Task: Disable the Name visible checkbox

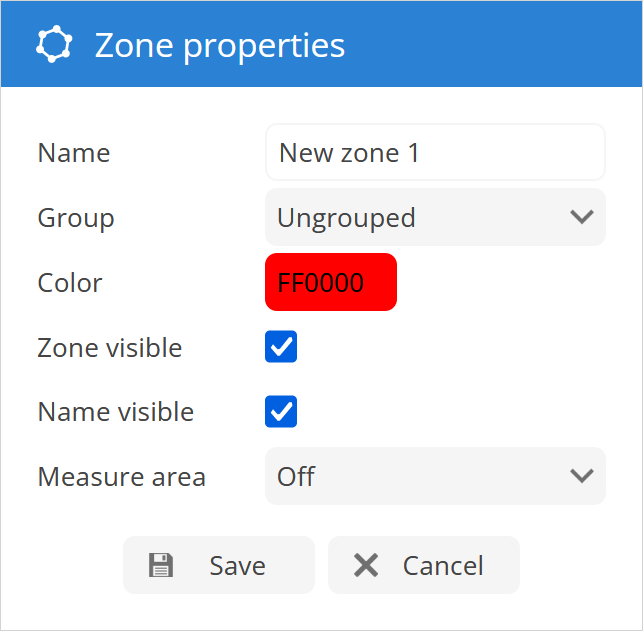Action: point(281,412)
